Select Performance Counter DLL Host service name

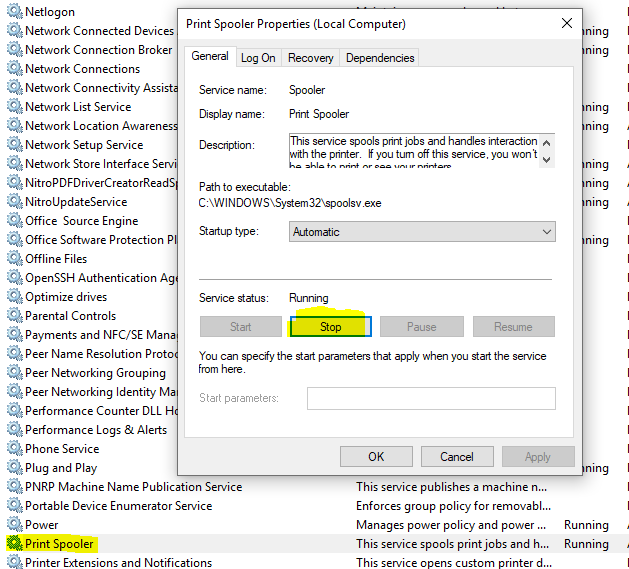pos(101,410)
